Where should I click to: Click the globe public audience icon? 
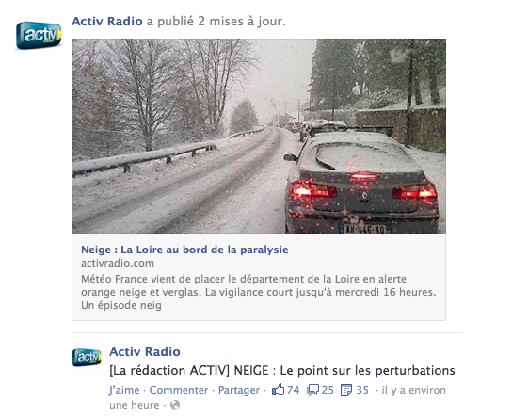(x=175, y=405)
